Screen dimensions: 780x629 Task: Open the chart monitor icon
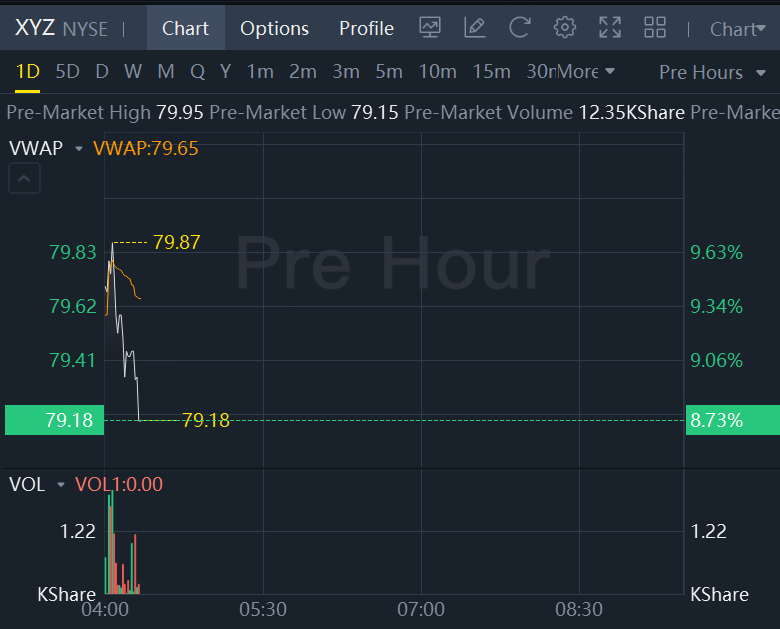tap(430, 28)
